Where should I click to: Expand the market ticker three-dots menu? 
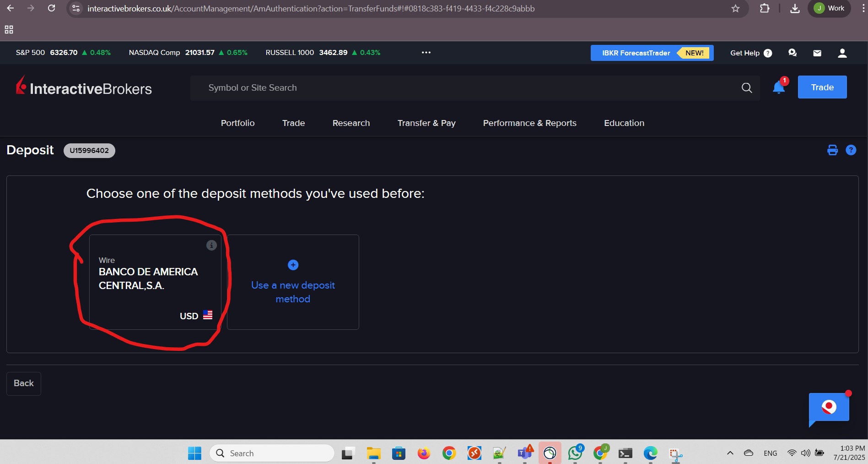pos(426,53)
